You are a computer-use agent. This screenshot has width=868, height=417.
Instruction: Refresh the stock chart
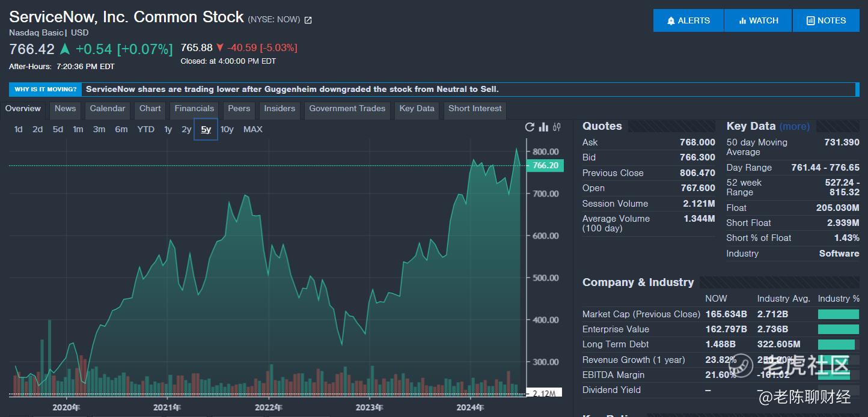(530, 127)
